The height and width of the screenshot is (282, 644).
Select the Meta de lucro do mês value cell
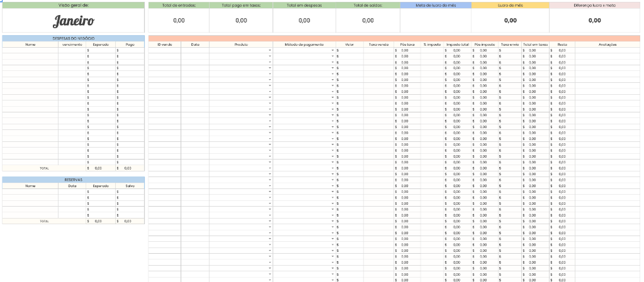pos(435,21)
